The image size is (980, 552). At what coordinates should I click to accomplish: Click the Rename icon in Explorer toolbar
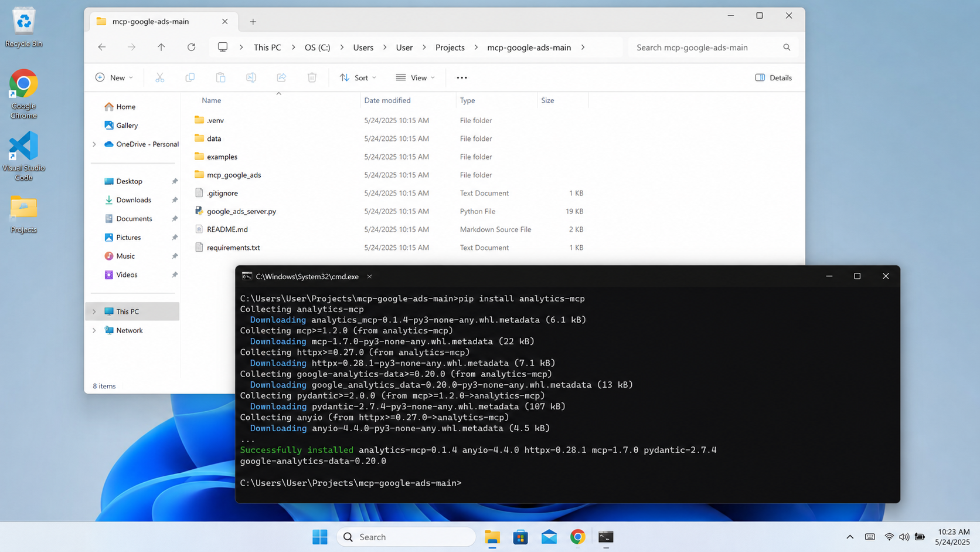pos(251,77)
